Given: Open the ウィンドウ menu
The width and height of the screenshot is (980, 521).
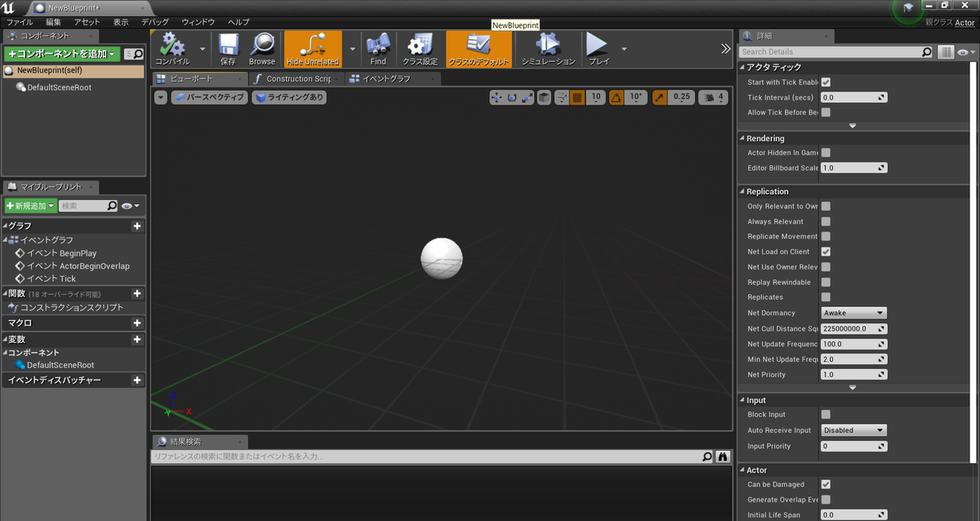Looking at the screenshot, I should (198, 22).
